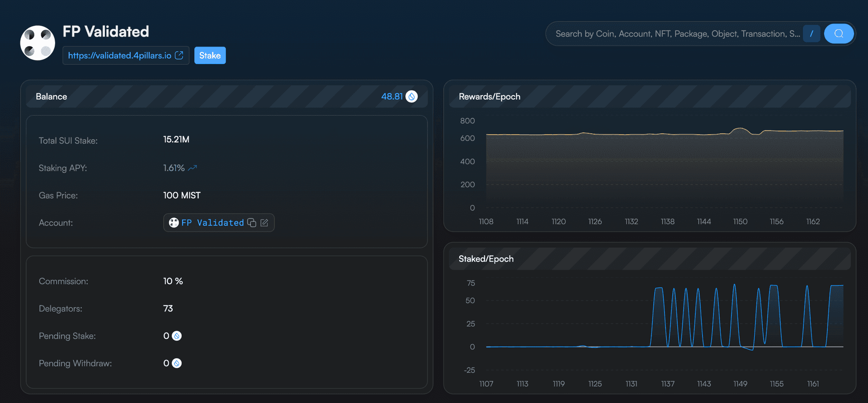Click the edit icon next to FP Validated account
This screenshot has width=868, height=403.
tap(264, 223)
